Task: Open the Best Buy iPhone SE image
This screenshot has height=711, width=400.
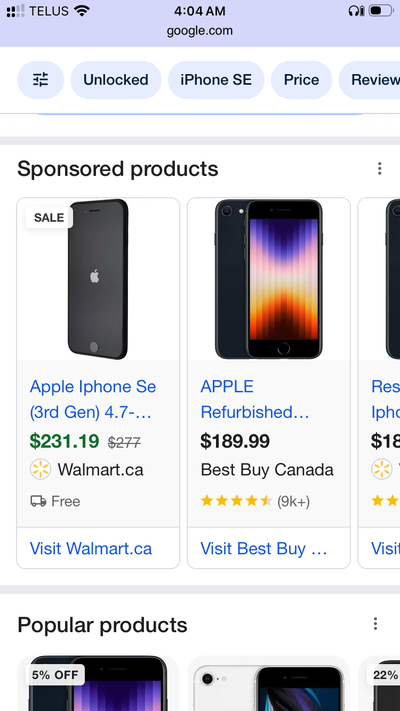Action: [268, 279]
